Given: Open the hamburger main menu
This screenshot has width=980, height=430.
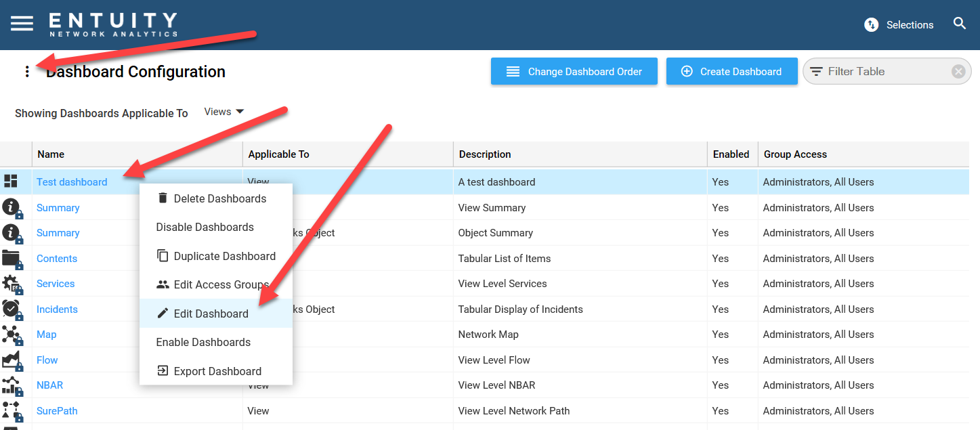Looking at the screenshot, I should pos(22,24).
